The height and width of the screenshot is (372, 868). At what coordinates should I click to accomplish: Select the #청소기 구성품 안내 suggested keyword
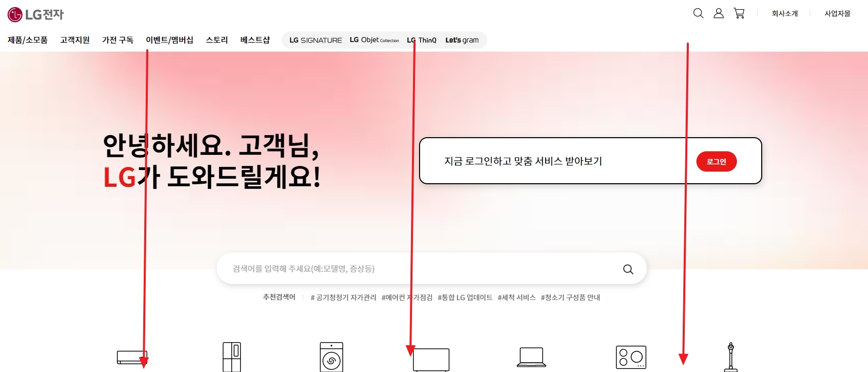tap(570, 298)
